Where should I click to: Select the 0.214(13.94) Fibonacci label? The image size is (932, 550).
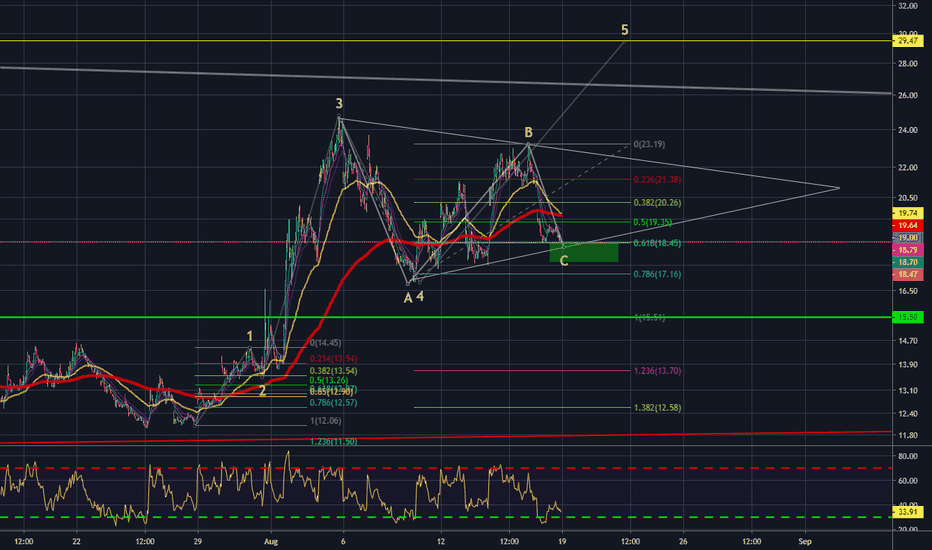[x=333, y=359]
